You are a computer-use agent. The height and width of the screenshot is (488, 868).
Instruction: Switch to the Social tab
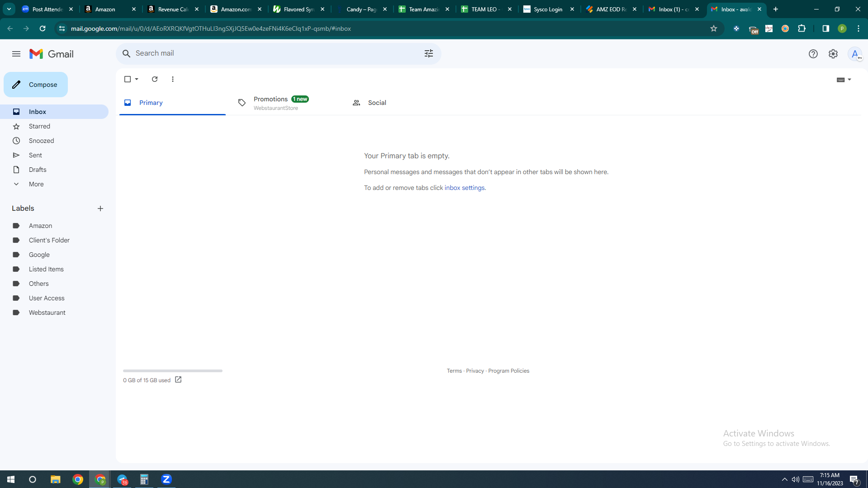(x=401, y=103)
